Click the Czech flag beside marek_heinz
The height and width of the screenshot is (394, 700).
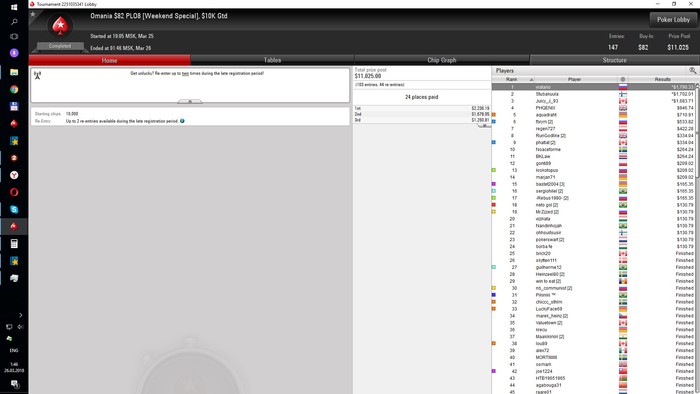pyautogui.click(x=623, y=316)
